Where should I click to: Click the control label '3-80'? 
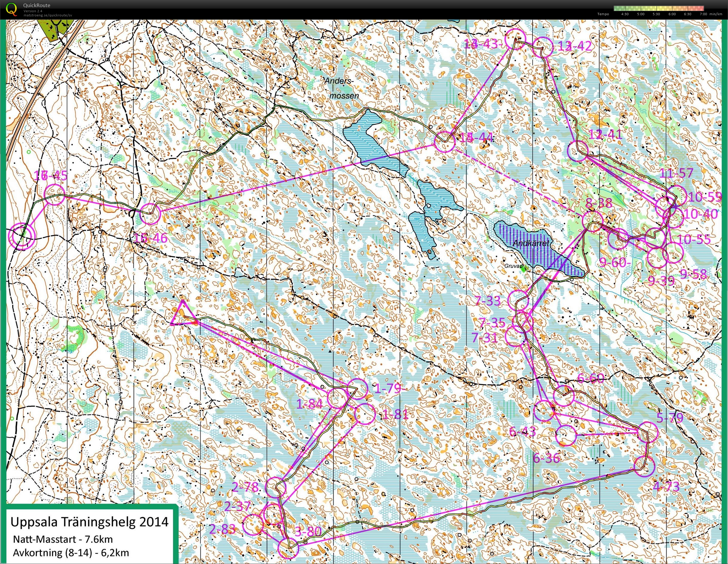pyautogui.click(x=308, y=531)
